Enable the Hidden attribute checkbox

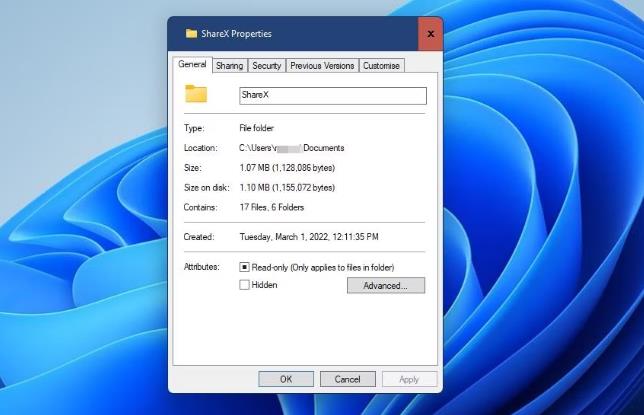click(x=244, y=284)
